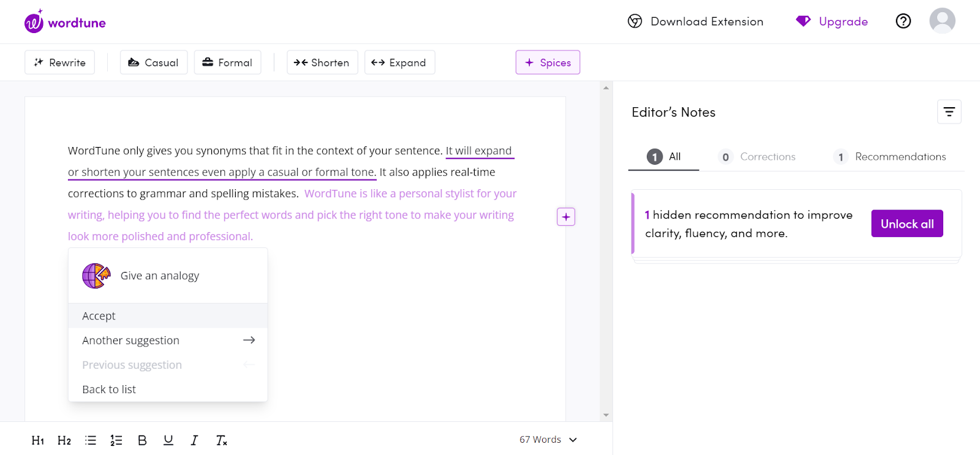The width and height of the screenshot is (980, 455).
Task: Click the Rewrite button
Action: click(x=59, y=62)
